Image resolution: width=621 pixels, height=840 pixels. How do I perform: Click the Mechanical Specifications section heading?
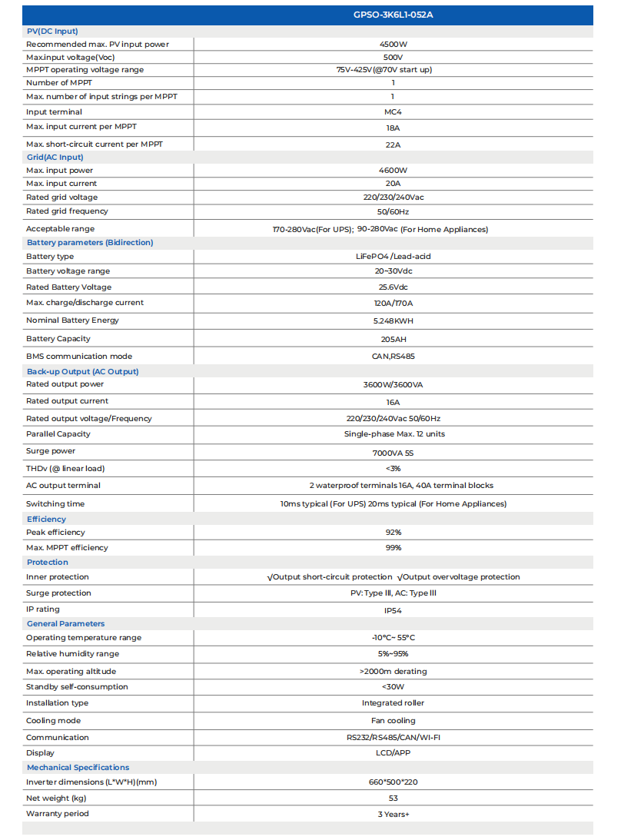[78, 767]
